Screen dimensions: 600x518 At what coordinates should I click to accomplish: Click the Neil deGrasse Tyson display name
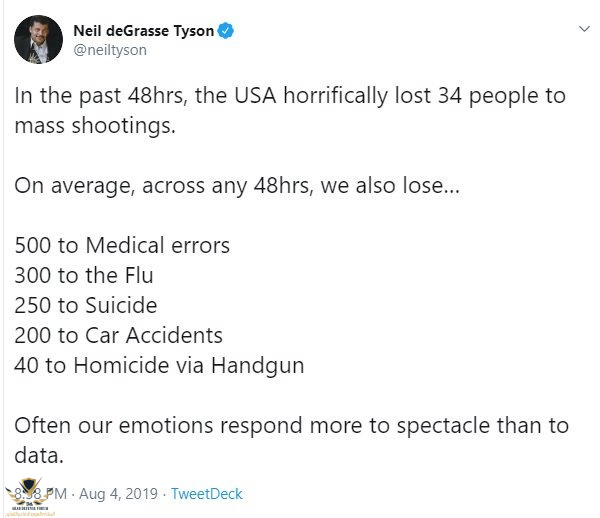coord(145,31)
